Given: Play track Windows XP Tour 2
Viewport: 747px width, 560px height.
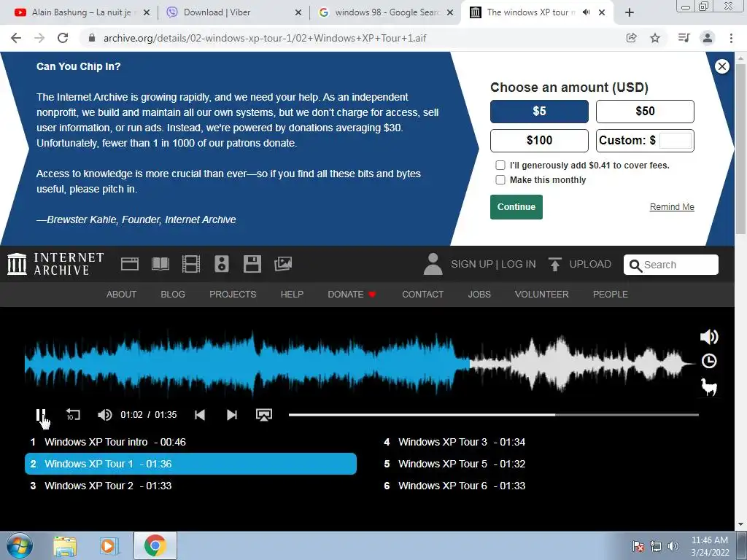Looking at the screenshot, I should [190, 486].
